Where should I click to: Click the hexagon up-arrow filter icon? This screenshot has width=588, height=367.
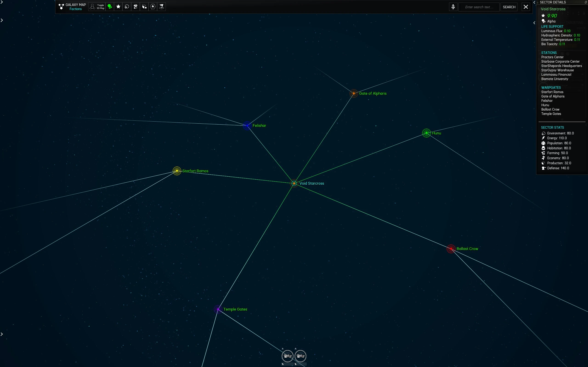pos(153,7)
